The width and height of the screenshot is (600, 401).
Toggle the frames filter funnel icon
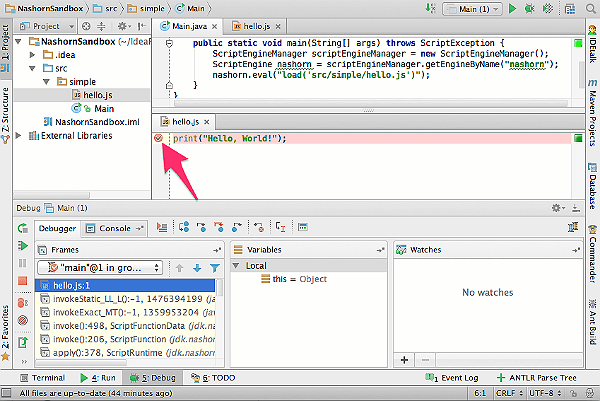click(215, 268)
